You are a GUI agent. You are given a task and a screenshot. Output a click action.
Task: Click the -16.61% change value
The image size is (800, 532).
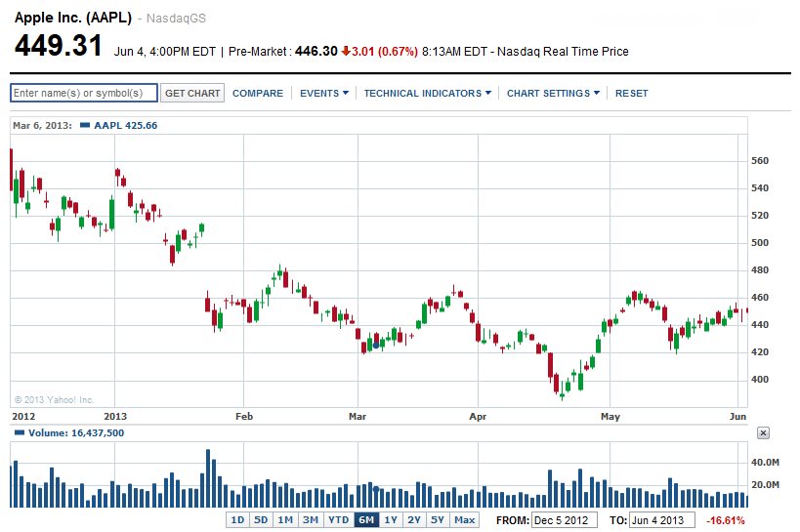click(725, 520)
